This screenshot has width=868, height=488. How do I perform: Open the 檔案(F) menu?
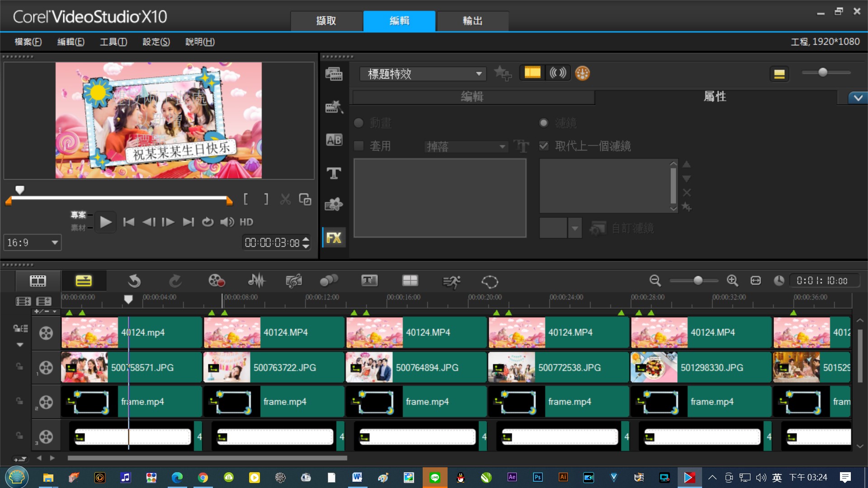pyautogui.click(x=28, y=42)
